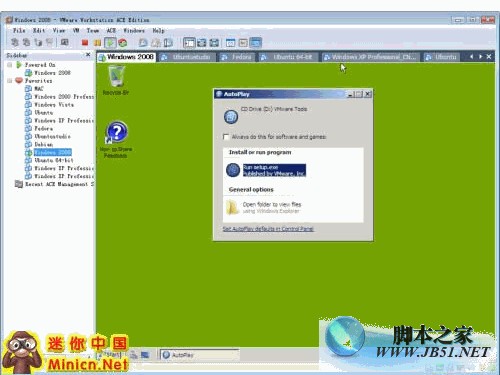Viewport: 500px width, 375px height.
Task: Click the MAC virtual machine icon in Favorites
Action: (x=28, y=89)
